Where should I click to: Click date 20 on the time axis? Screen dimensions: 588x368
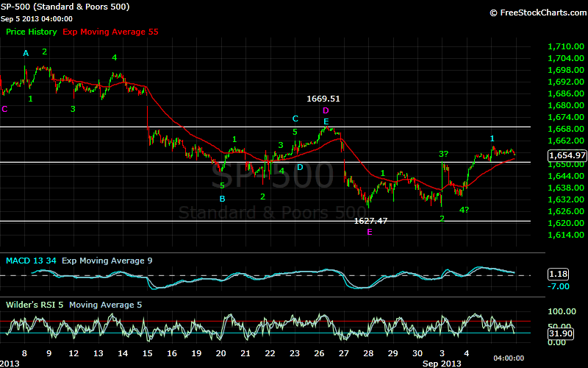221,353
